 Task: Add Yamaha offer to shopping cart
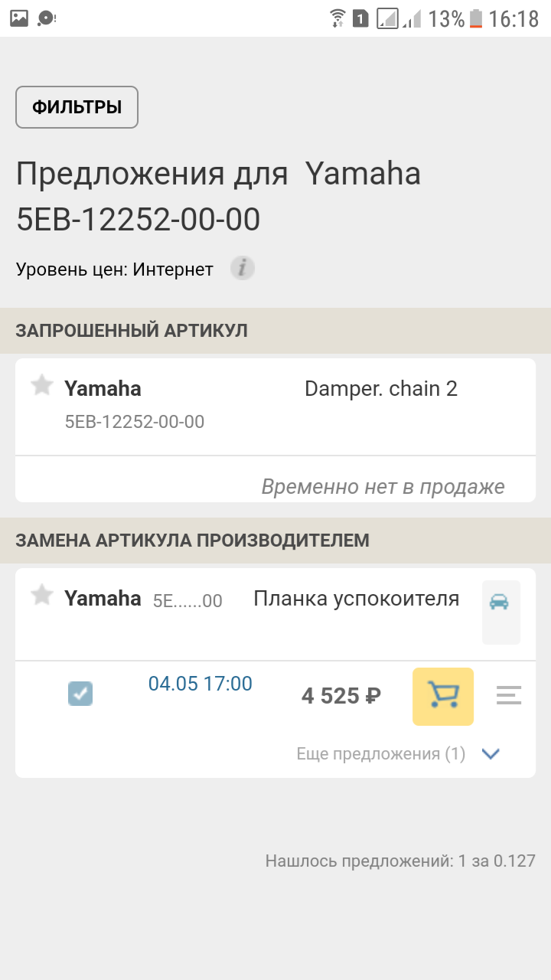click(x=443, y=696)
